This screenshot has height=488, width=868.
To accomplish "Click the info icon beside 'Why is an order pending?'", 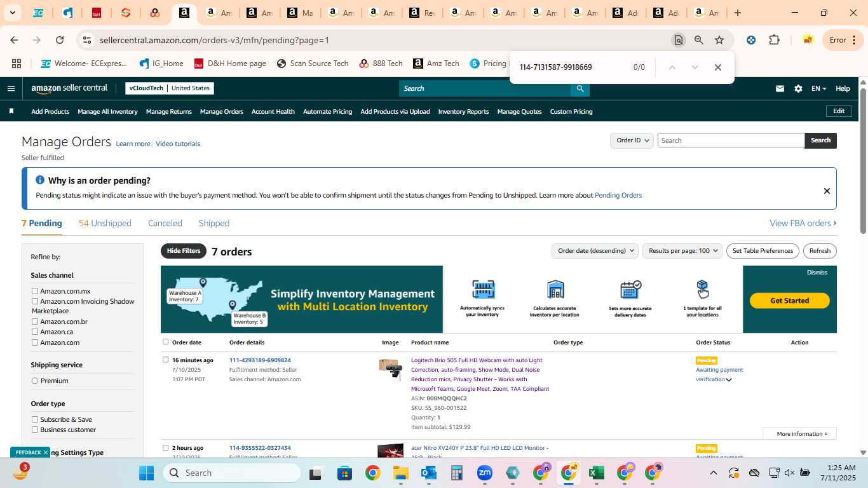I will pyautogui.click(x=40, y=180).
